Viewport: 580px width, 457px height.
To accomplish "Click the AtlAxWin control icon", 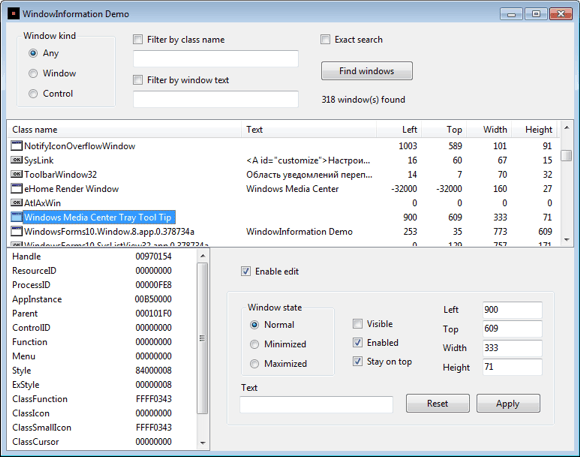I will pyautogui.click(x=17, y=203).
